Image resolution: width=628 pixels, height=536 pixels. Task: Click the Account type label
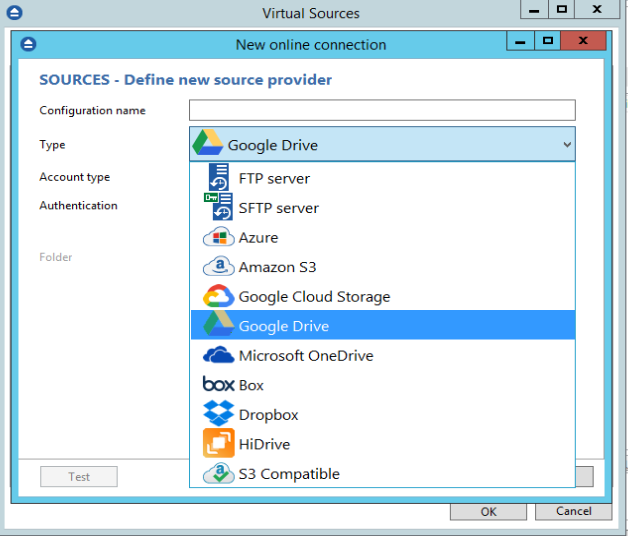[x=74, y=177]
